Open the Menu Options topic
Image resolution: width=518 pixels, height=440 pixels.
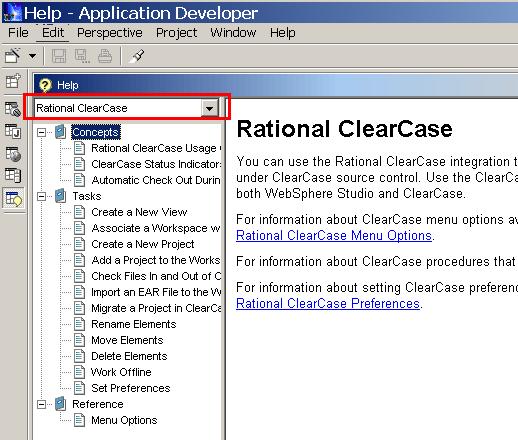124,420
